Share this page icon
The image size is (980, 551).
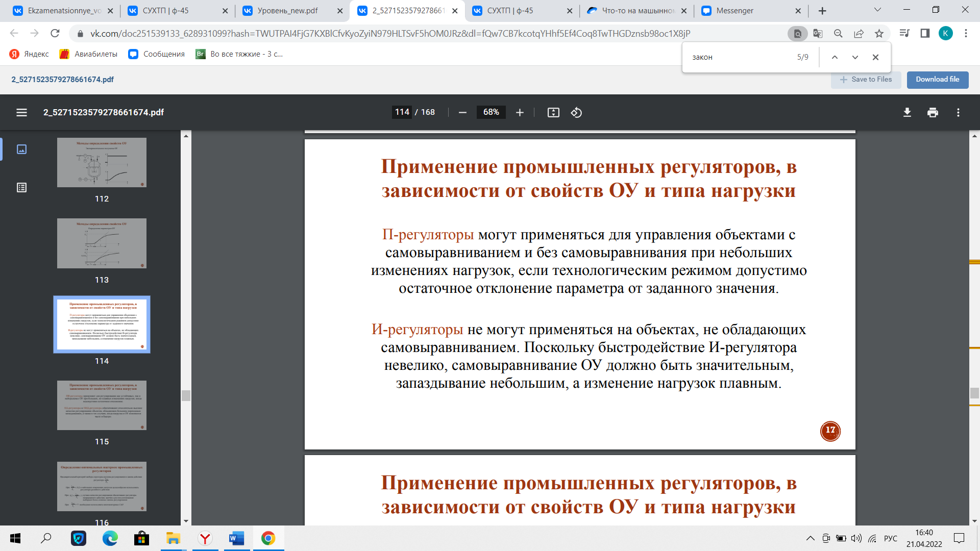[x=859, y=33]
